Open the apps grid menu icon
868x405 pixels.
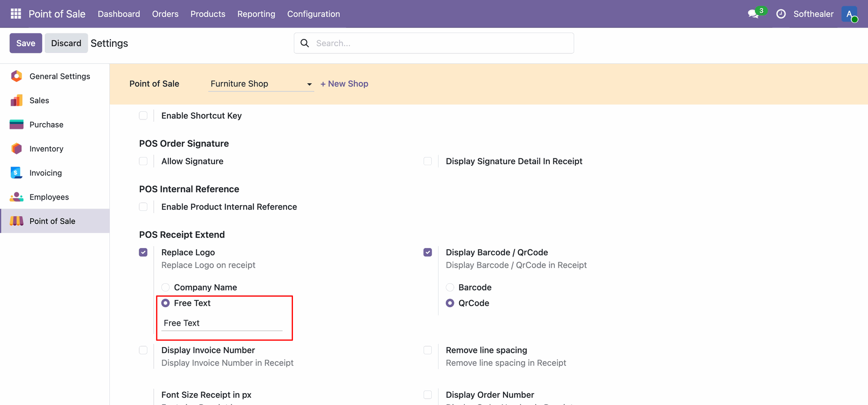point(16,14)
